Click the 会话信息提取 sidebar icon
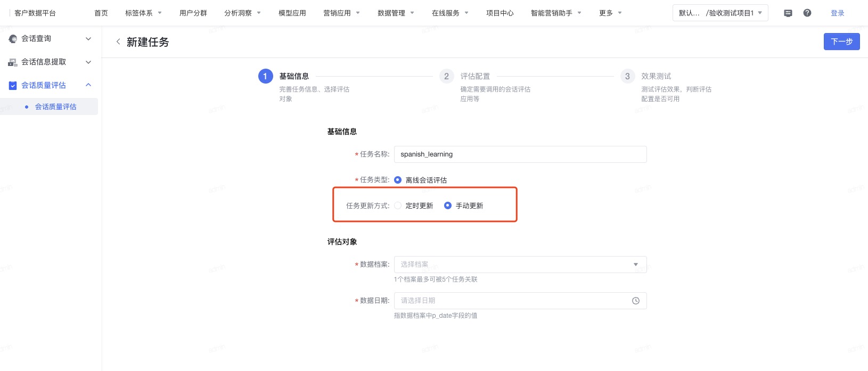The image size is (868, 371). pos(13,62)
